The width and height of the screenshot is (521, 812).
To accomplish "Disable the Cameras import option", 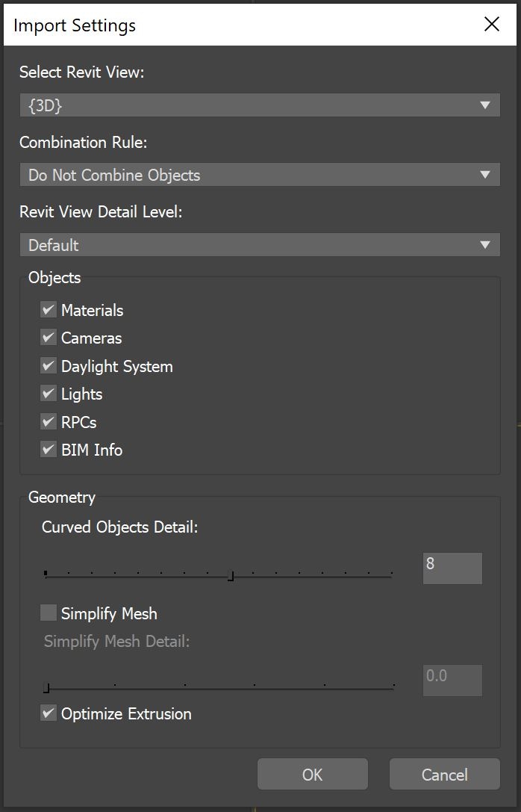I will pos(49,338).
